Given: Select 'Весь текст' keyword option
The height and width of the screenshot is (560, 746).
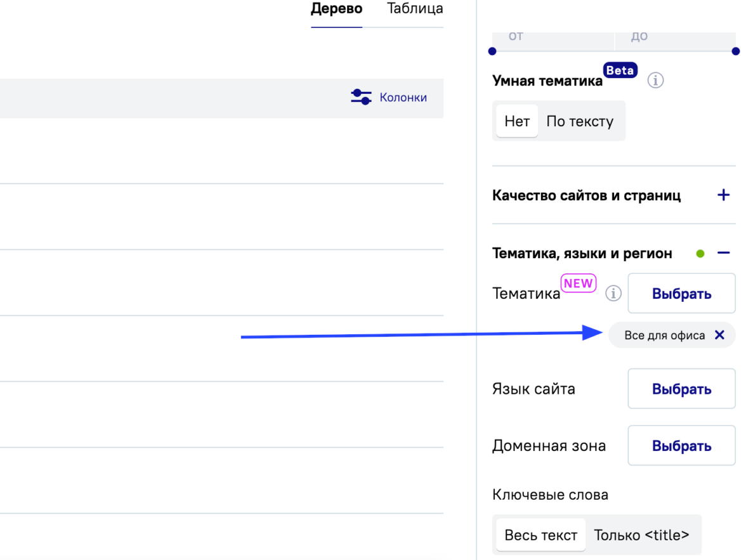Looking at the screenshot, I should pyautogui.click(x=540, y=535).
